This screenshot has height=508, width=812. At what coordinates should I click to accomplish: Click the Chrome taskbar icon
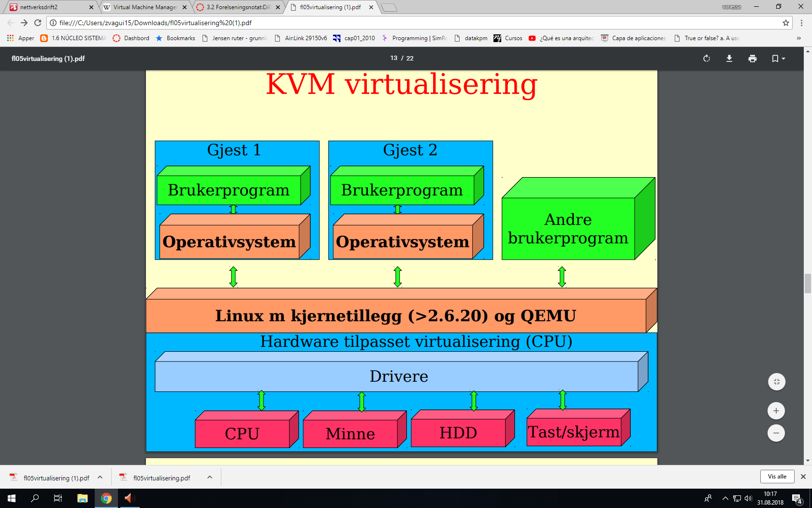click(106, 498)
